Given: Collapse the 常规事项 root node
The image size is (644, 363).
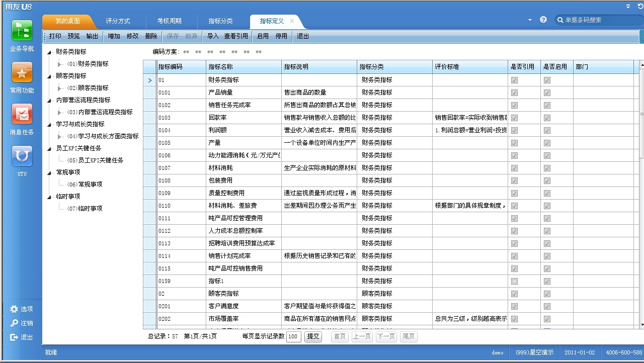Looking at the screenshot, I should coord(49,172).
